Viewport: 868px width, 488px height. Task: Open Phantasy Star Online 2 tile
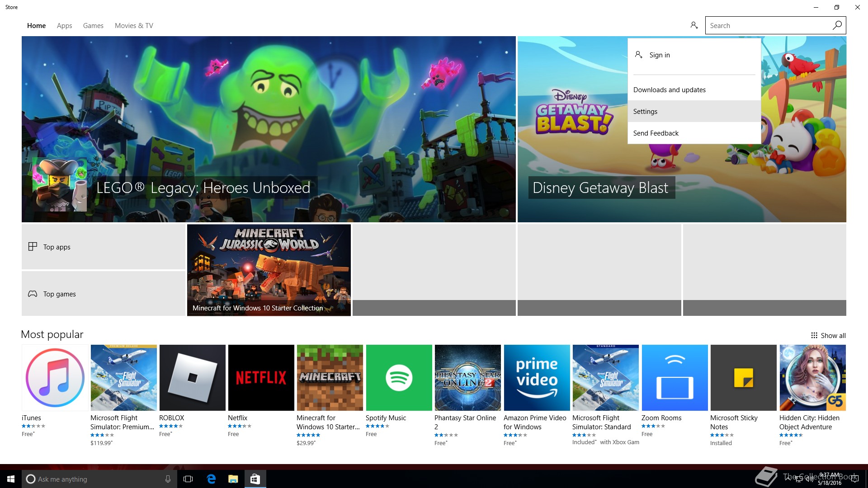point(467,378)
